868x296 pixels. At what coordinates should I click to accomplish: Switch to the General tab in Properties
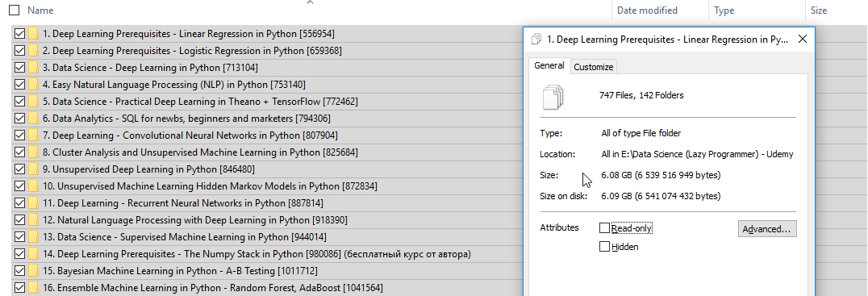click(549, 65)
